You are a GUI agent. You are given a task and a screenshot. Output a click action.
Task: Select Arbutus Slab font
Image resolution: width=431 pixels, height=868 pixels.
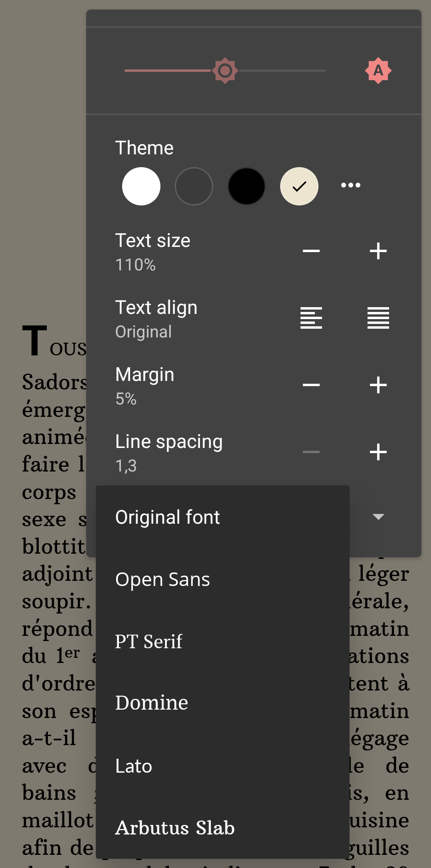[175, 828]
